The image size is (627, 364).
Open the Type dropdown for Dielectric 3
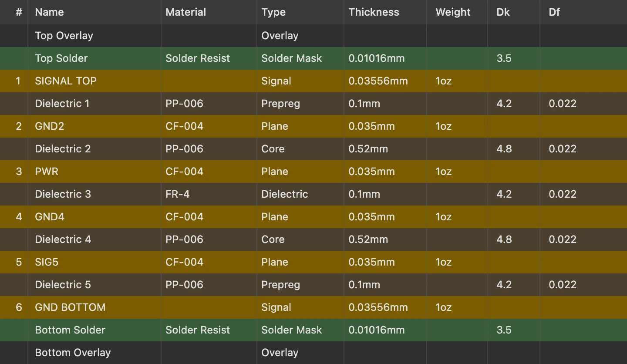(x=285, y=194)
